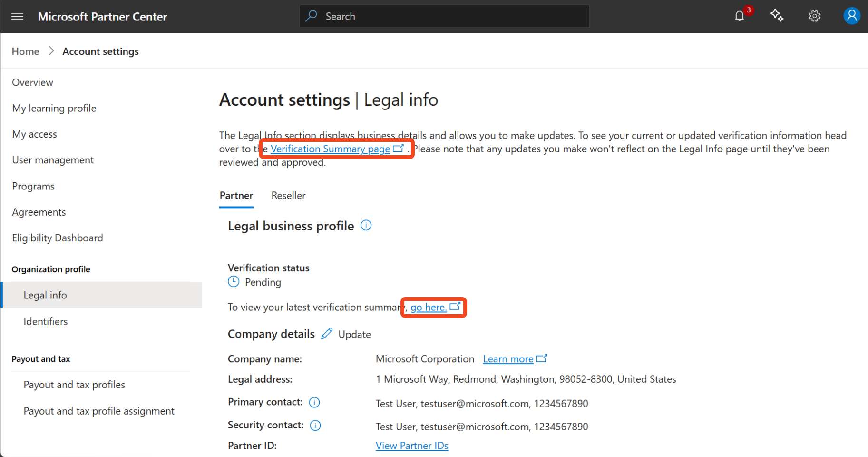Click Microsoft Partner Center title

pos(103,17)
